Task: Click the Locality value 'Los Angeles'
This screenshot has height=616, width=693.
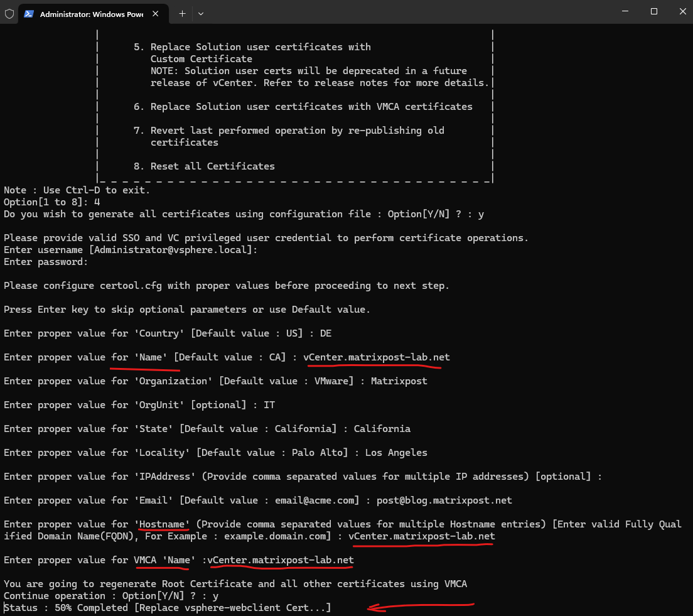Action: pyautogui.click(x=396, y=453)
